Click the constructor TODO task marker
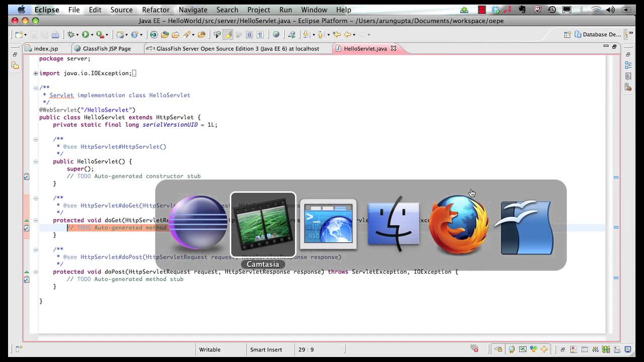 26,176
